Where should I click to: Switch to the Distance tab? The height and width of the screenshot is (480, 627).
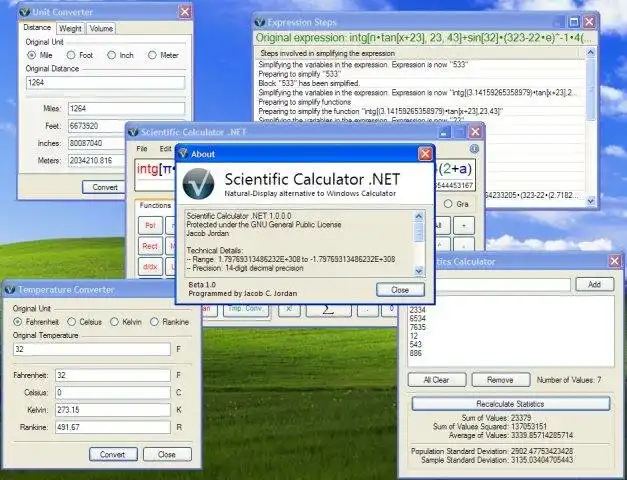(37, 28)
